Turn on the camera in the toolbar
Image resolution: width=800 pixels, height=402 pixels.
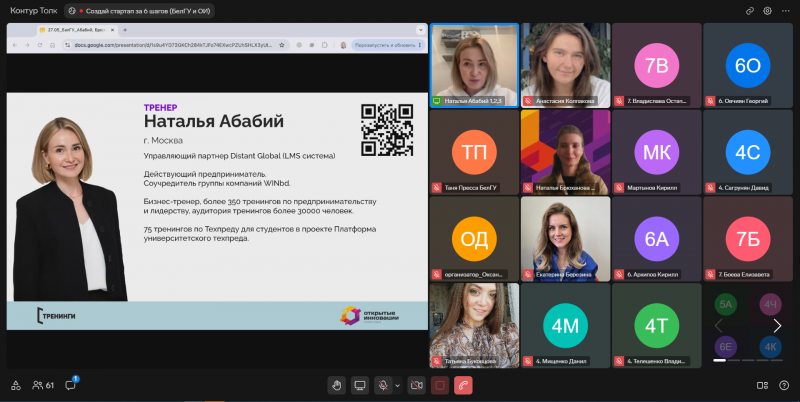coord(416,385)
